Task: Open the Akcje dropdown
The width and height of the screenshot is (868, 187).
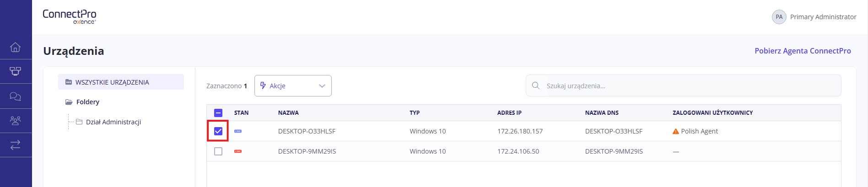Action: click(293, 86)
